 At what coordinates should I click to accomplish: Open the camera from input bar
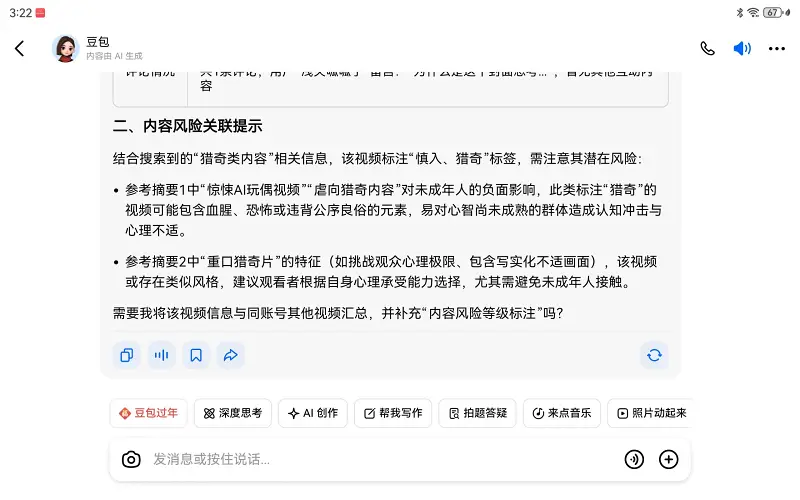coord(131,459)
